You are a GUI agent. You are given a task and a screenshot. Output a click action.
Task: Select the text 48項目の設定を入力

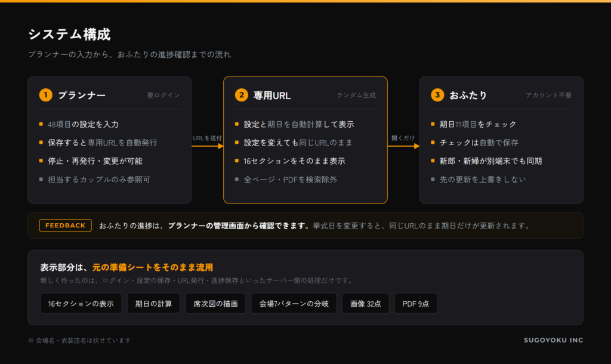pos(83,124)
